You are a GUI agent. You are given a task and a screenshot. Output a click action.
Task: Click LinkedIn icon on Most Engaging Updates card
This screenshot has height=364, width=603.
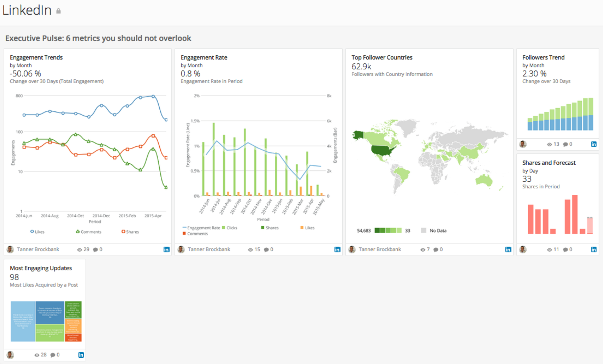81,355
